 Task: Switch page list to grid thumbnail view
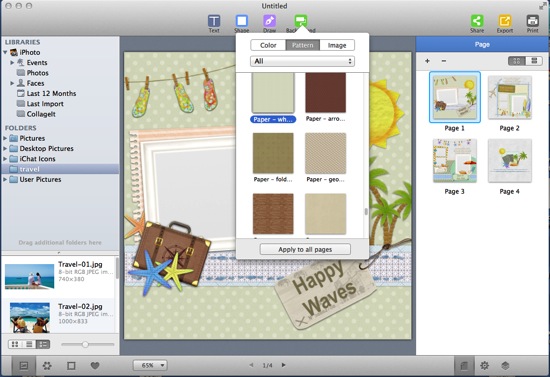517,61
